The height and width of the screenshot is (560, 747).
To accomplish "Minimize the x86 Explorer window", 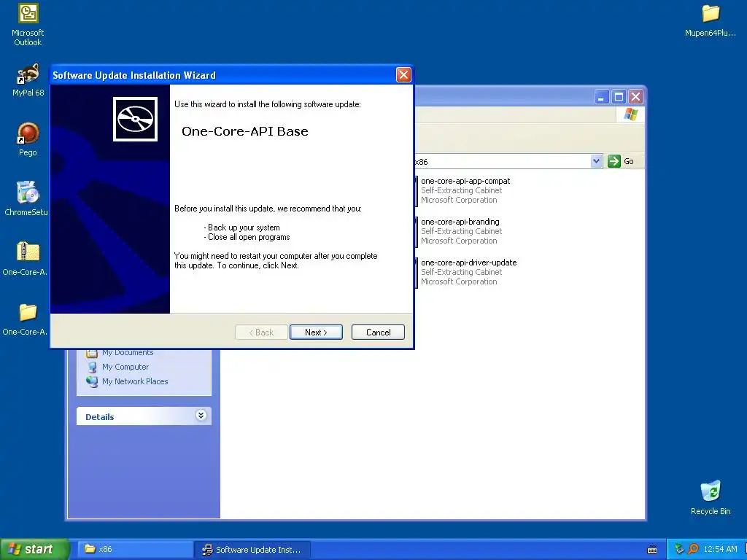I will [x=601, y=97].
